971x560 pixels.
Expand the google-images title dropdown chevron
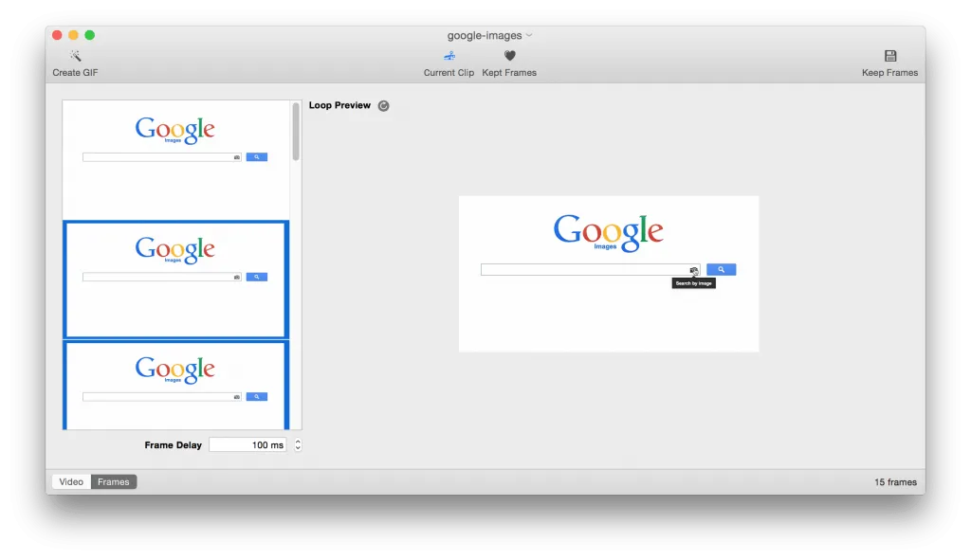point(529,35)
